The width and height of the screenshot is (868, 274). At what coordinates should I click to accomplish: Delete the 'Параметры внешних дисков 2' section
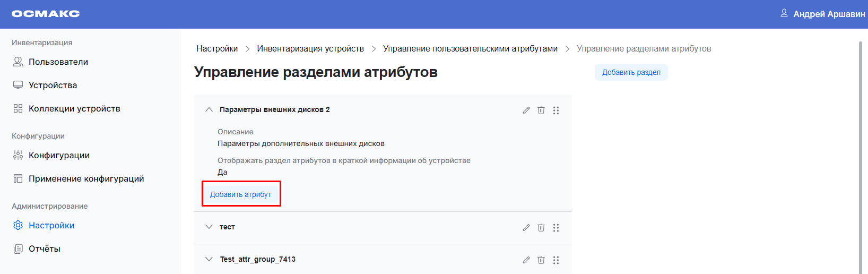[541, 110]
